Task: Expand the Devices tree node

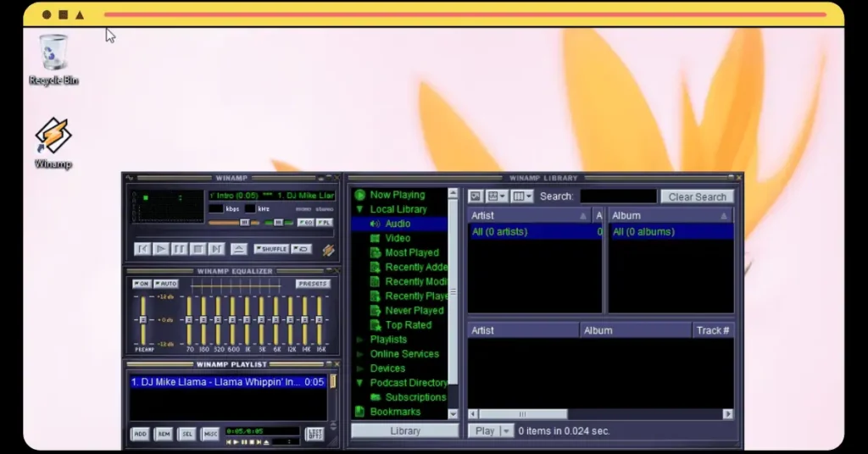Action: coord(359,368)
